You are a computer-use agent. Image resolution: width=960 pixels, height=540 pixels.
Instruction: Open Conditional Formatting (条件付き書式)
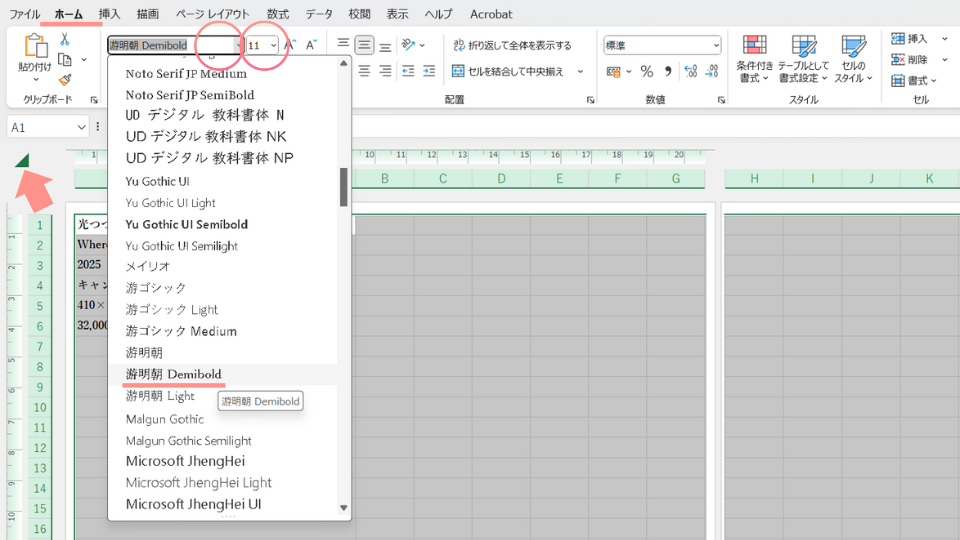coord(754,59)
